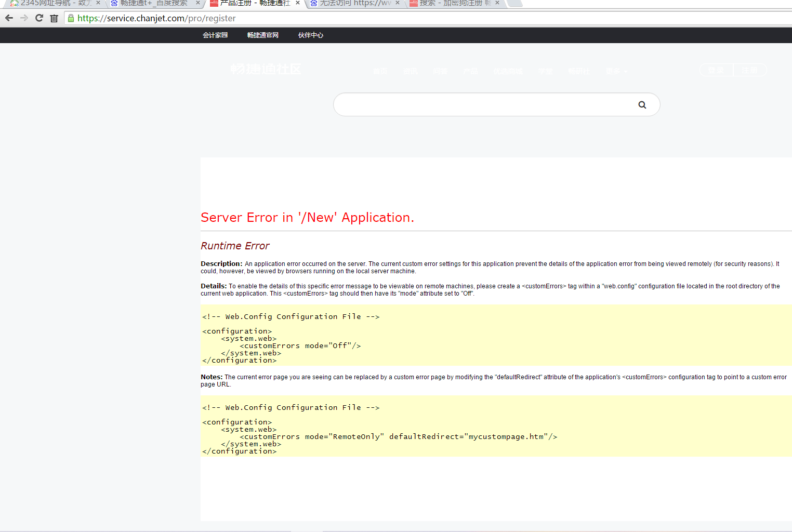
Task: Close the 无法访问 https tab
Action: 398,3
